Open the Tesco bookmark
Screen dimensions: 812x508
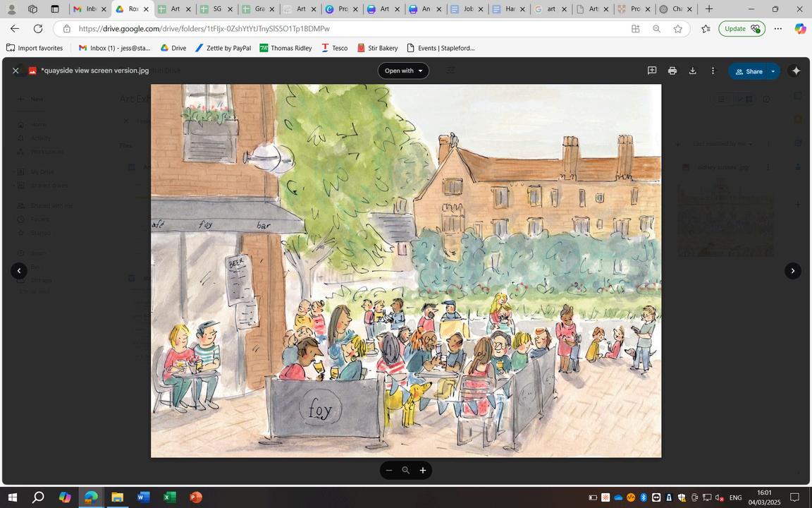coord(335,48)
